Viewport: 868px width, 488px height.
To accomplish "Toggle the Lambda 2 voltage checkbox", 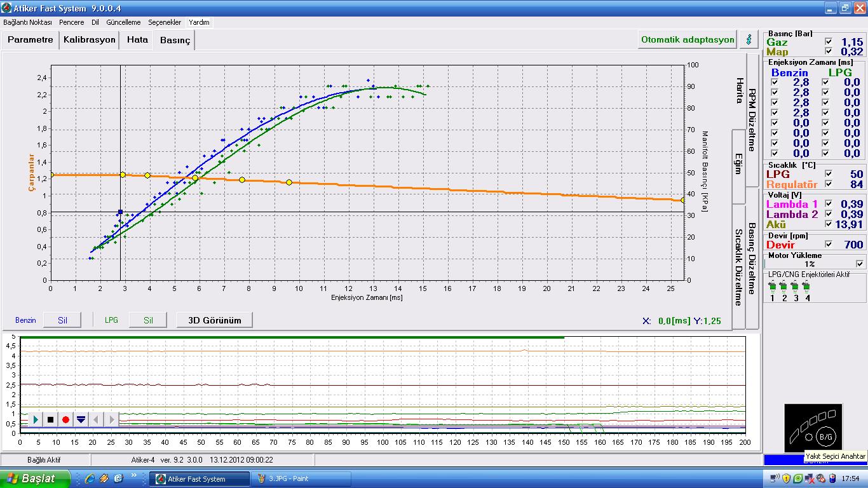I will click(828, 214).
